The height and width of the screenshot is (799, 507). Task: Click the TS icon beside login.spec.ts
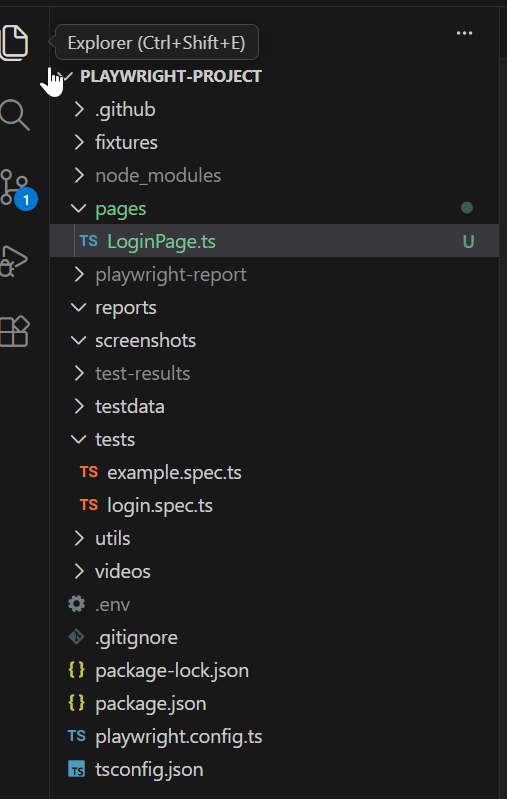pos(89,505)
